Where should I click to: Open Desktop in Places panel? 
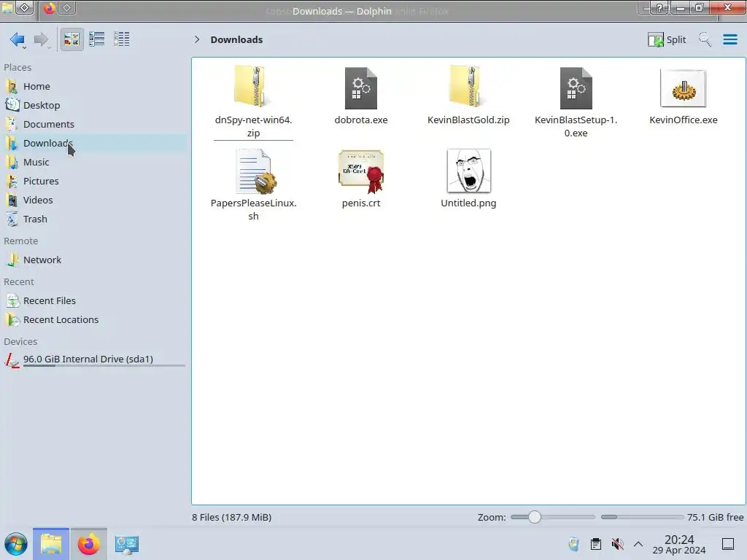[94, 105]
